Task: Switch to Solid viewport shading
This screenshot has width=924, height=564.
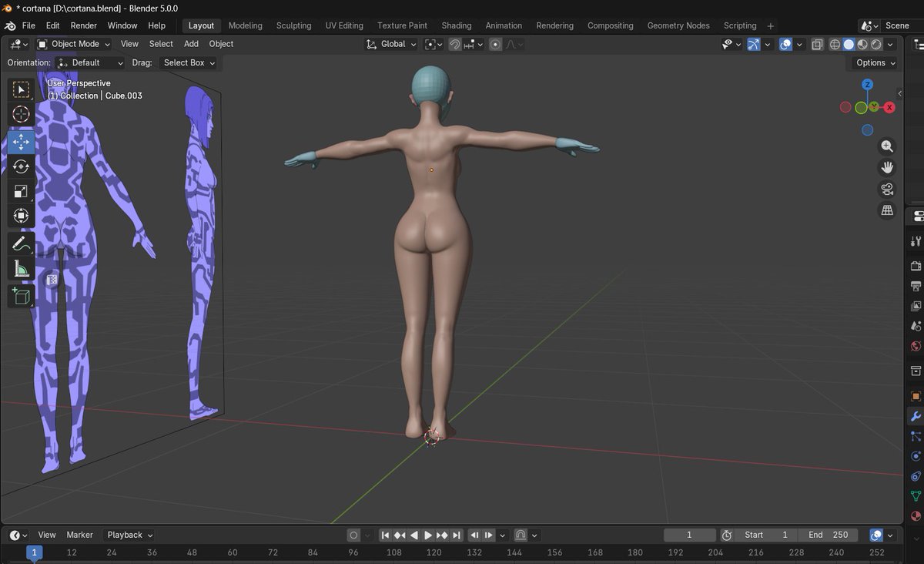Action: click(849, 44)
